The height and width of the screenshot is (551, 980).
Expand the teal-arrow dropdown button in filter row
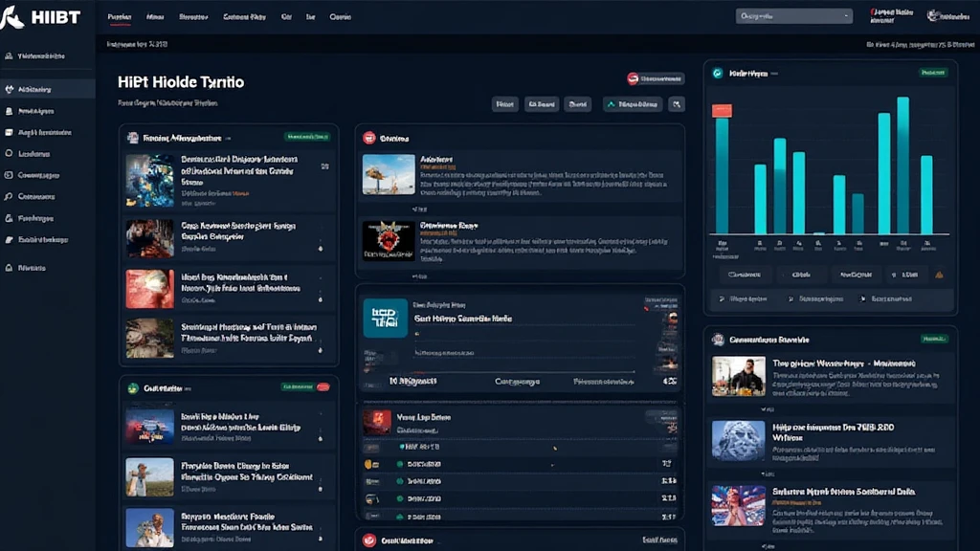pos(632,104)
